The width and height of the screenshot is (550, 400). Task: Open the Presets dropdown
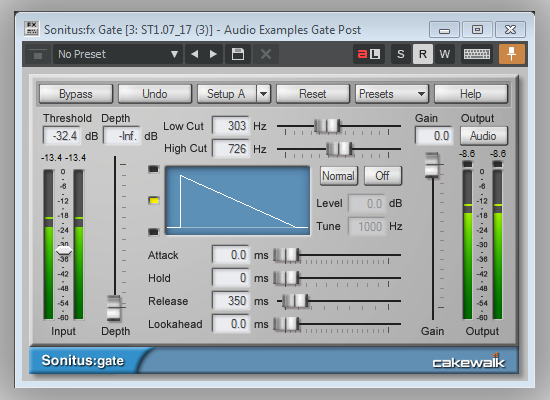click(392, 94)
